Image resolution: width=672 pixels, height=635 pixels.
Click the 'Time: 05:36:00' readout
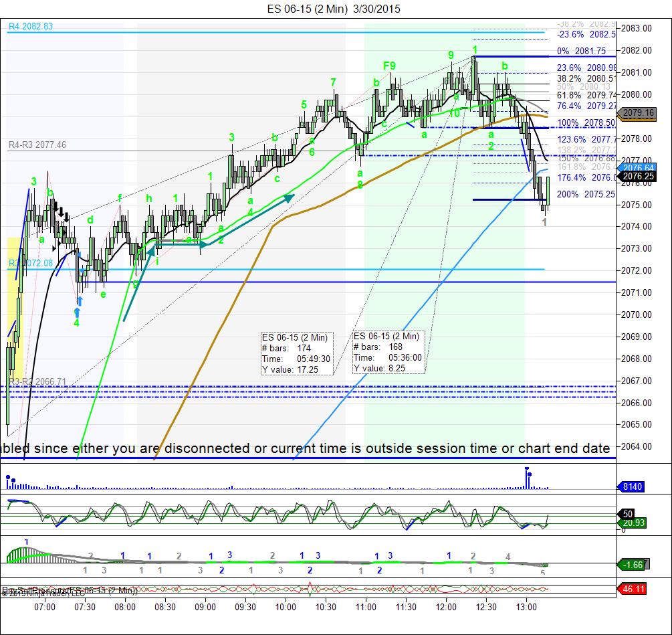(388, 357)
